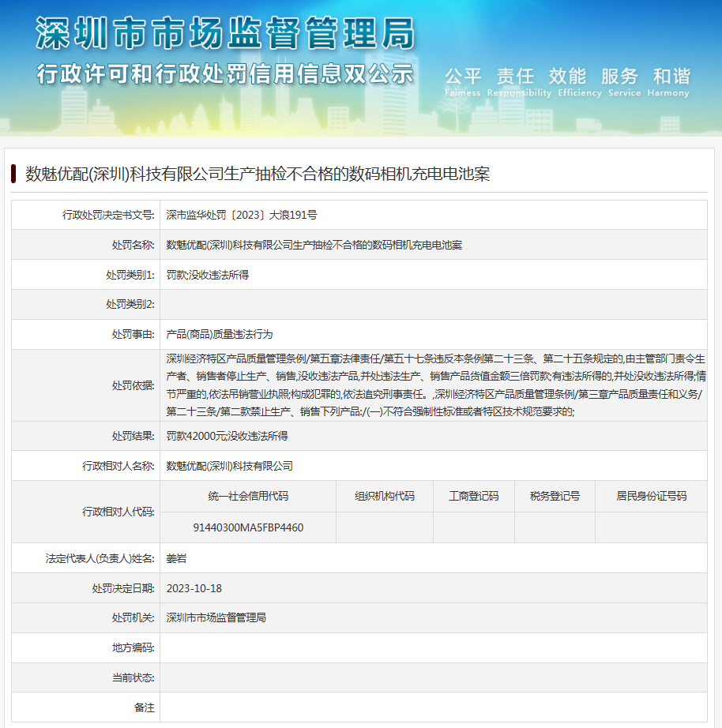Click the 公平 Fairness slogan text
The image size is (722, 728).
click(463, 82)
